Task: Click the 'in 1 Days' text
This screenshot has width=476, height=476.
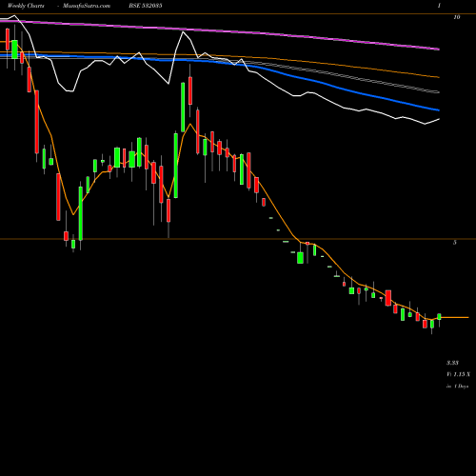Action: click(457, 387)
